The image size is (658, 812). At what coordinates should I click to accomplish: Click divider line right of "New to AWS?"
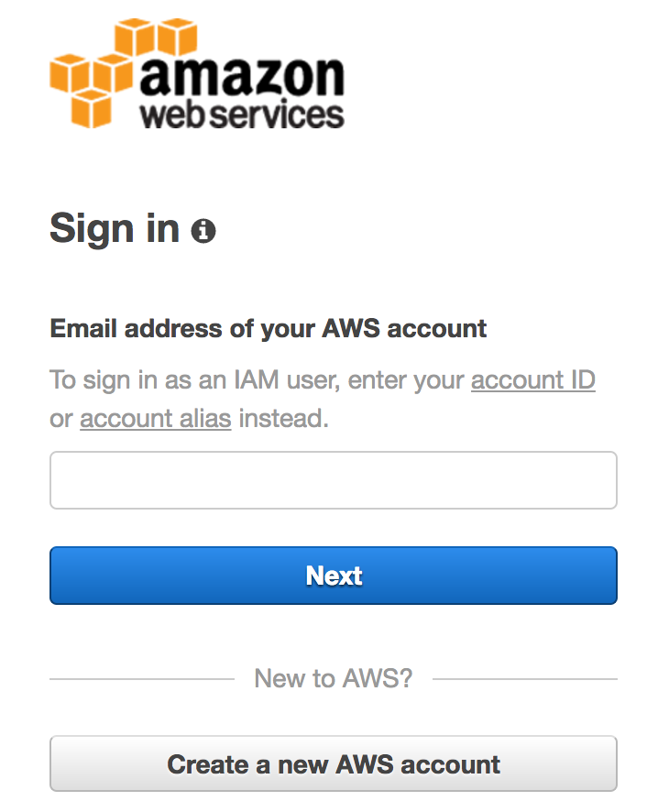(x=524, y=679)
